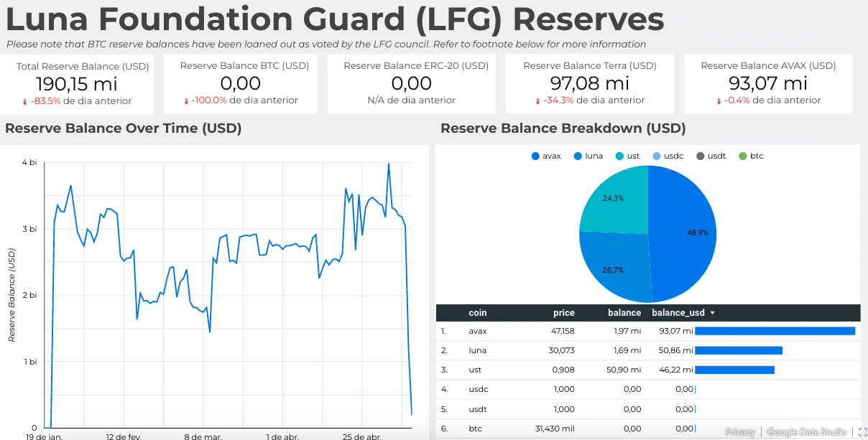The image size is (868, 440).
Task: Click the 0,908 ust price cell
Action: click(x=564, y=370)
